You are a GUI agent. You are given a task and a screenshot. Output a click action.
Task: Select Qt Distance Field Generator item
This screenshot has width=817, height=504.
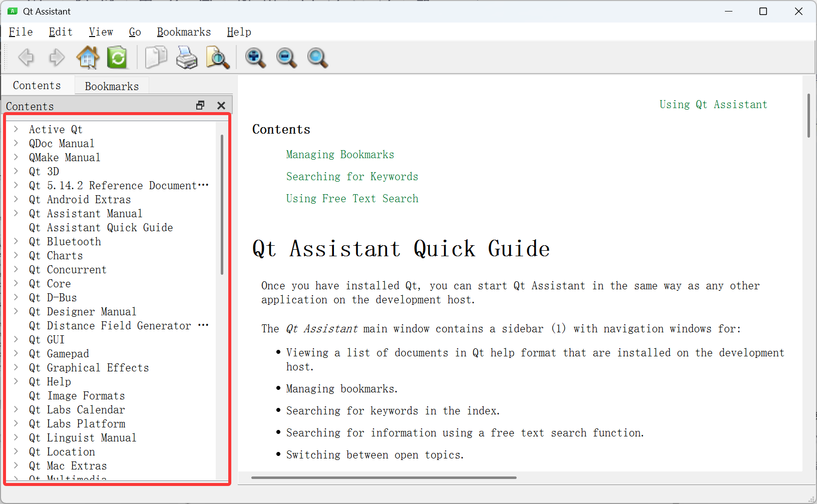[x=118, y=326]
